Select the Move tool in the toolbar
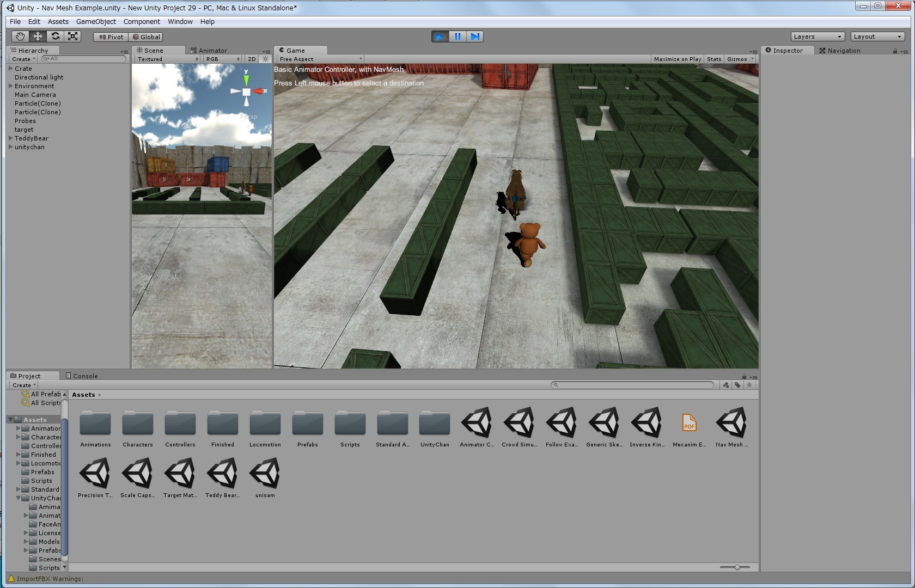Viewport: 915px width, 588px height. pyautogui.click(x=37, y=36)
